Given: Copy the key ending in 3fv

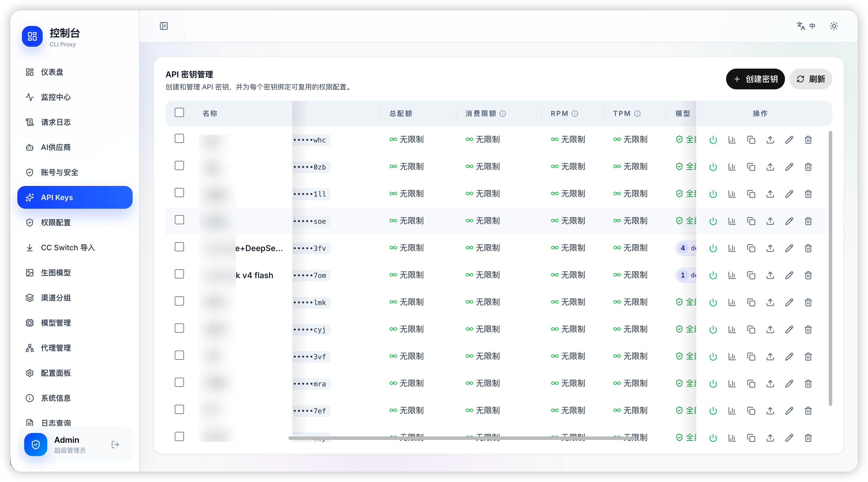Looking at the screenshot, I should point(751,248).
